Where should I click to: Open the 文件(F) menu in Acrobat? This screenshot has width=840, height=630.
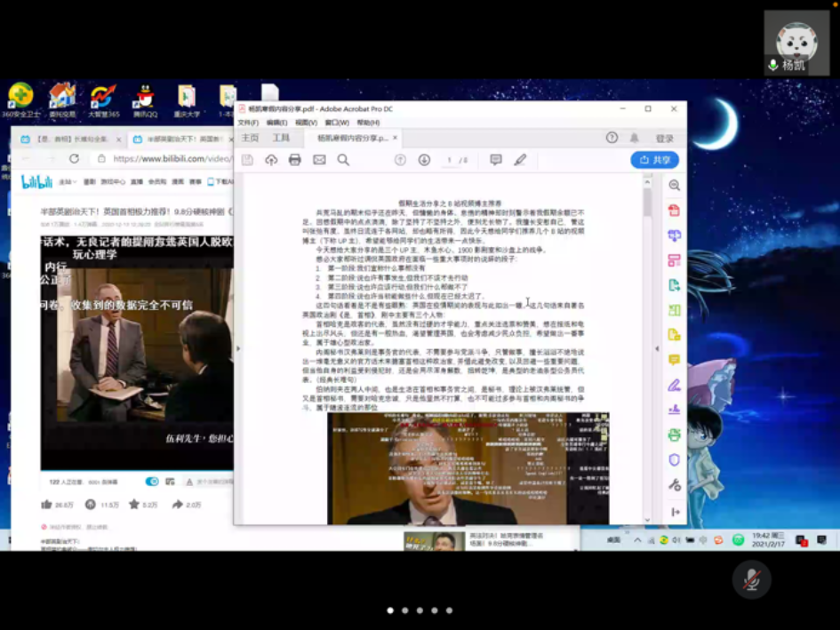click(248, 123)
